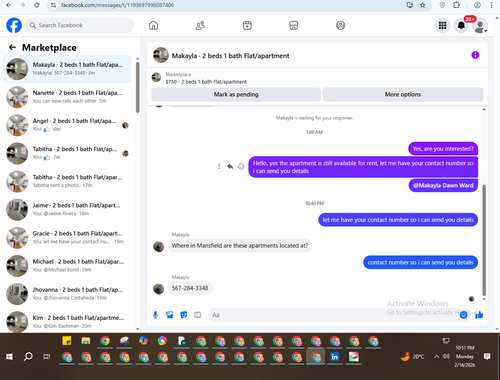The height and width of the screenshot is (380, 500).
Task: Click the browser reload button
Action: 37,5
